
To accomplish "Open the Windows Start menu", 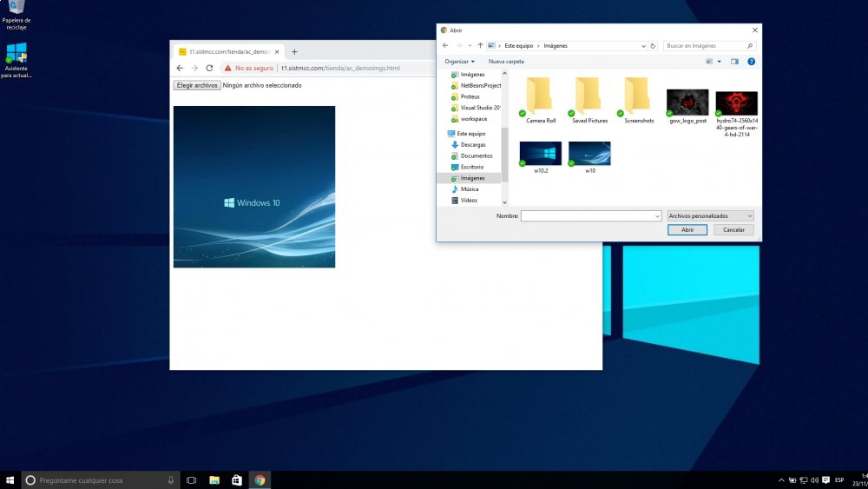I will (10, 480).
